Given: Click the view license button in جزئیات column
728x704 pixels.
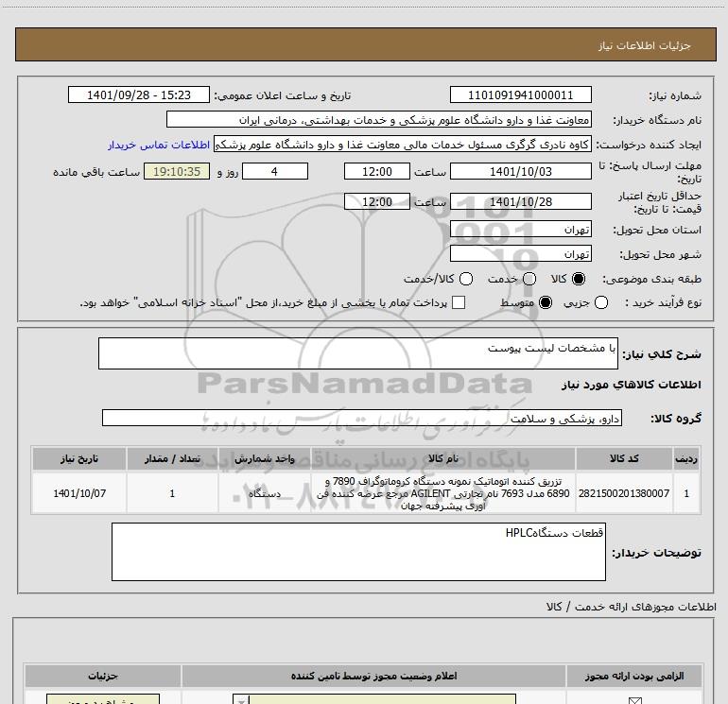Looking at the screenshot, I should [103, 699].
